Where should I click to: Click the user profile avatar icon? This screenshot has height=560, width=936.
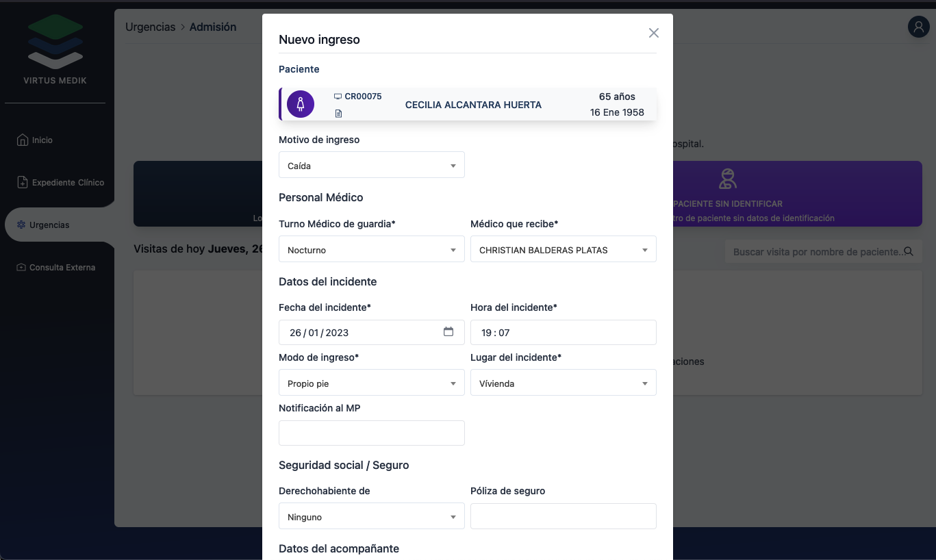coord(918,27)
